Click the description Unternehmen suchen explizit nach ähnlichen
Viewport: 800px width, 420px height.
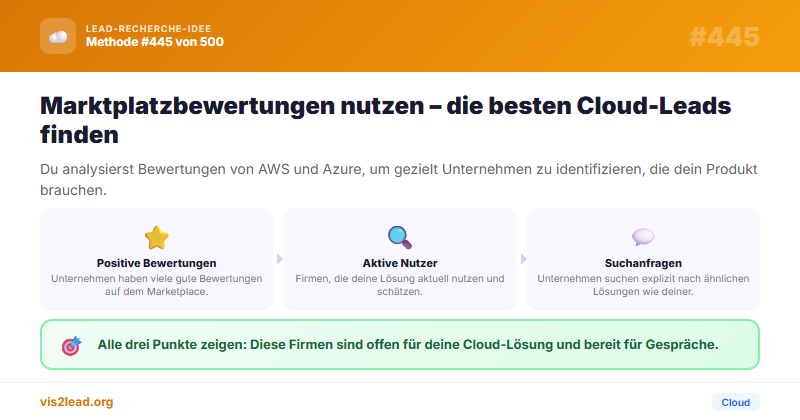(x=643, y=285)
